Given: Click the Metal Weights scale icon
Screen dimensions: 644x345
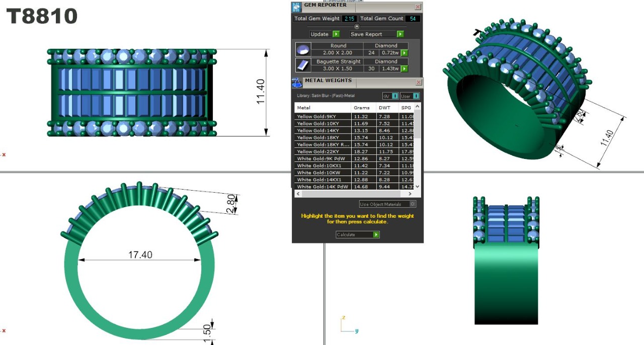Looking at the screenshot, I should [297, 82].
